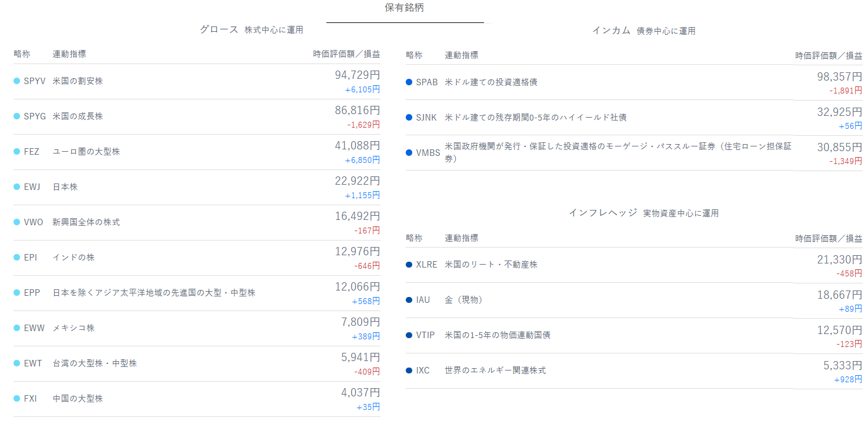This screenshot has height=424, width=868.
Task: Select the グロース section heading
Action: pos(219,29)
